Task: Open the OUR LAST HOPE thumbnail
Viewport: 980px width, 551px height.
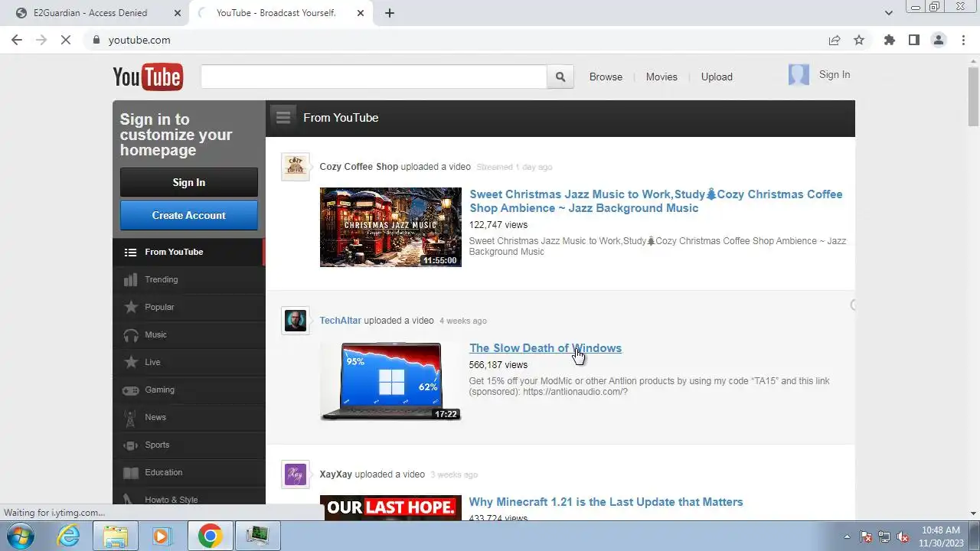Action: (390, 507)
